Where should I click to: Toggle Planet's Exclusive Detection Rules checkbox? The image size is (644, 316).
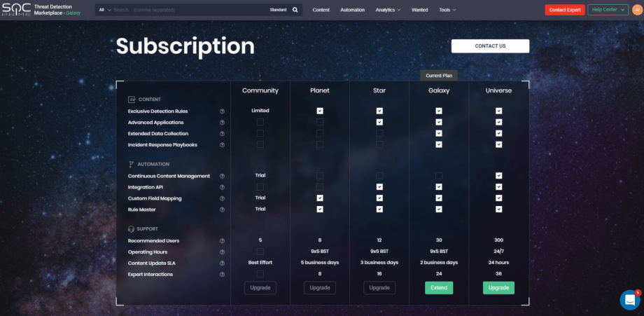[320, 111]
